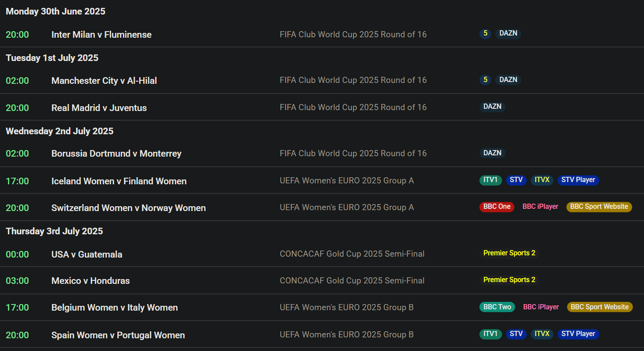Click CONCACAF Gold Cup Semi-Final label for Mexico match
The width and height of the screenshot is (644, 351).
tap(352, 281)
